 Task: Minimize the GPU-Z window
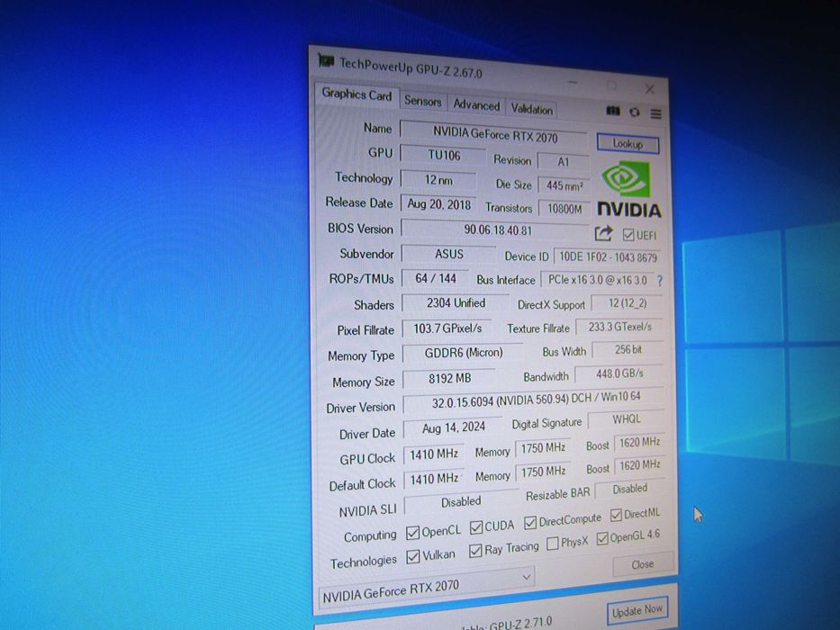(573, 82)
